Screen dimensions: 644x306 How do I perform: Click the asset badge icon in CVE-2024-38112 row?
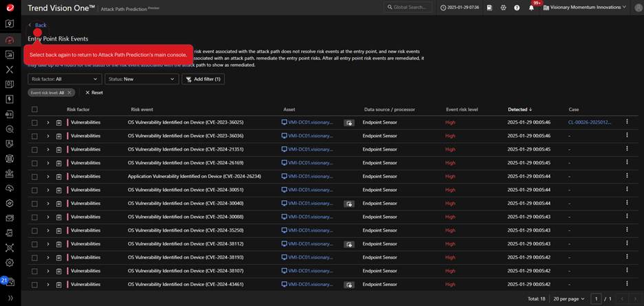click(x=349, y=244)
